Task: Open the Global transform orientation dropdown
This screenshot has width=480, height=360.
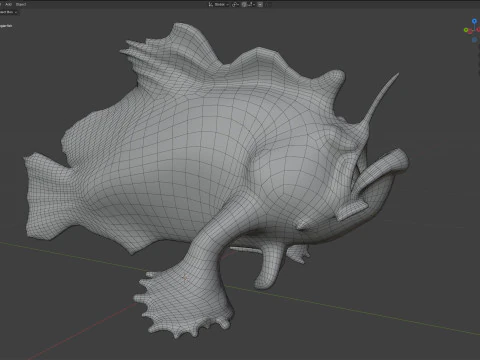Action: [219, 4]
